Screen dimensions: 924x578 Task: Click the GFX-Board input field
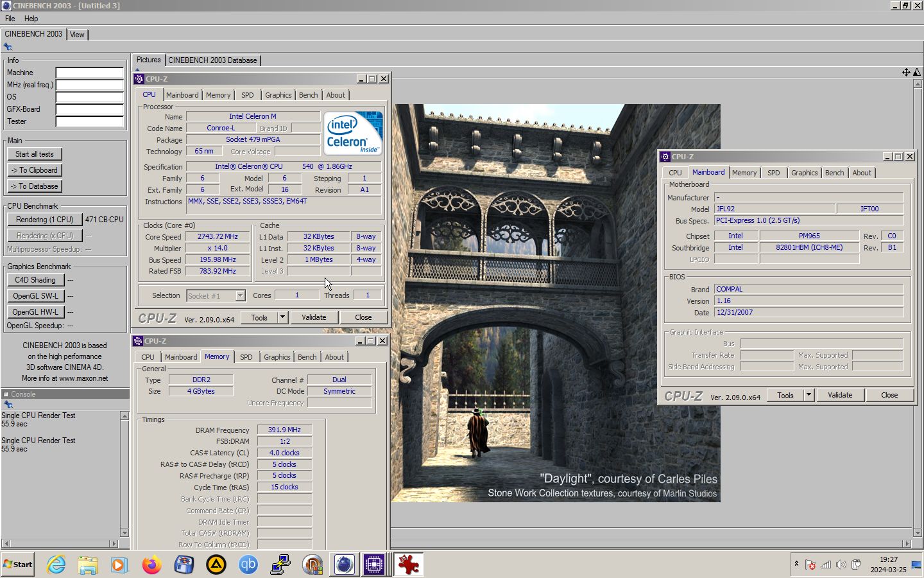[89, 109]
